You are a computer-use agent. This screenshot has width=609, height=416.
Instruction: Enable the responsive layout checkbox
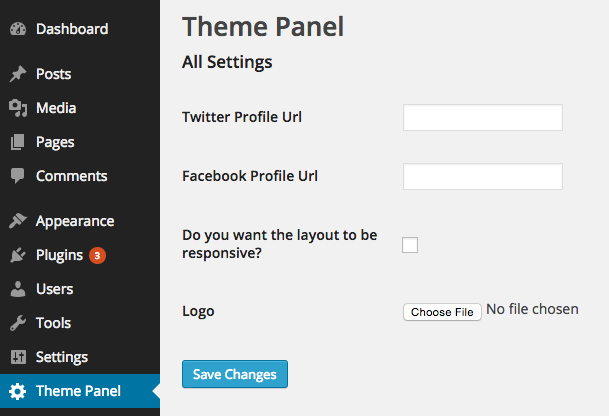click(410, 245)
